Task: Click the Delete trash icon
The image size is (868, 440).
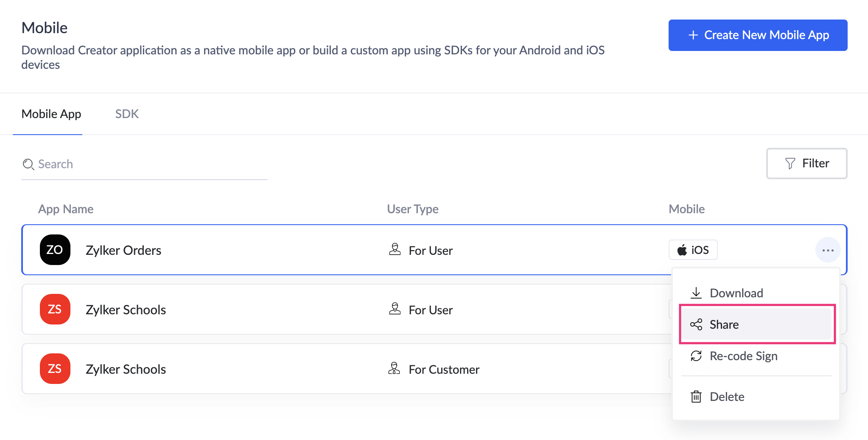Action: 696,396
